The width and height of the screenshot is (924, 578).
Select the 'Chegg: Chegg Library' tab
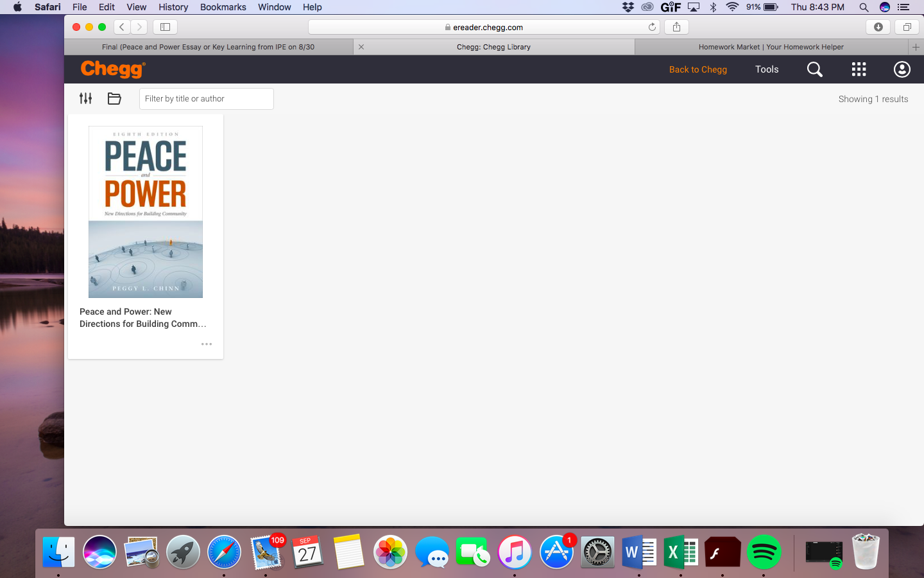[x=493, y=47]
